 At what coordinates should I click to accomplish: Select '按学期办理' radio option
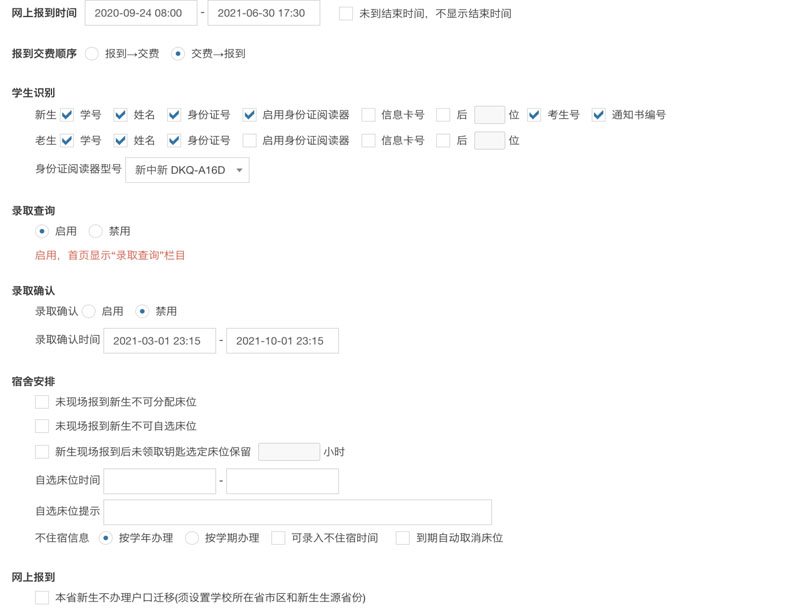coord(192,538)
